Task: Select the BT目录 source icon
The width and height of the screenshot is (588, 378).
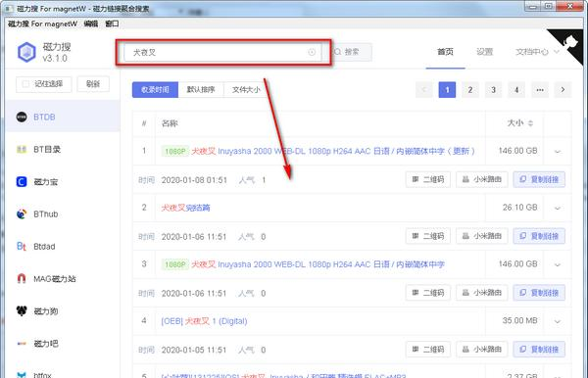Action: [x=22, y=150]
